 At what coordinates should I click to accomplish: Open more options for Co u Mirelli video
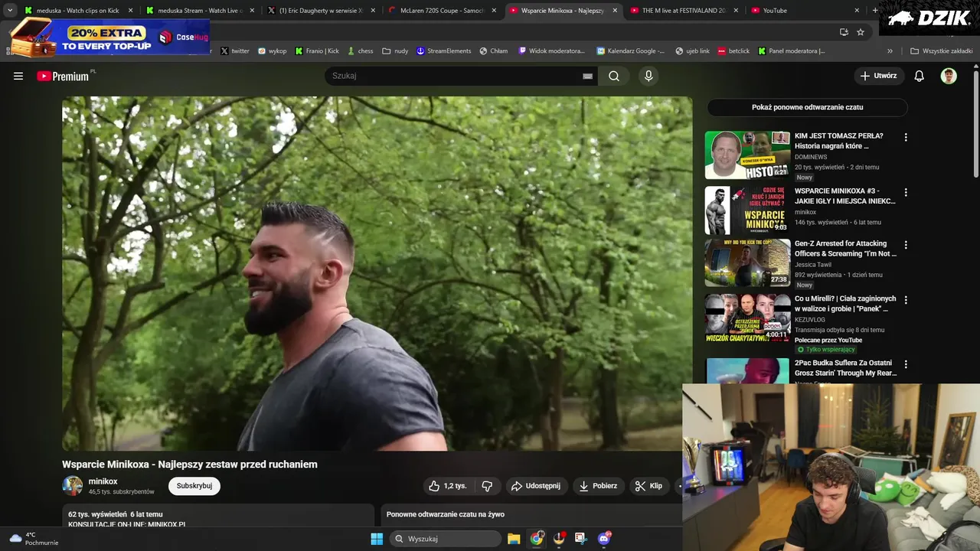(x=906, y=300)
